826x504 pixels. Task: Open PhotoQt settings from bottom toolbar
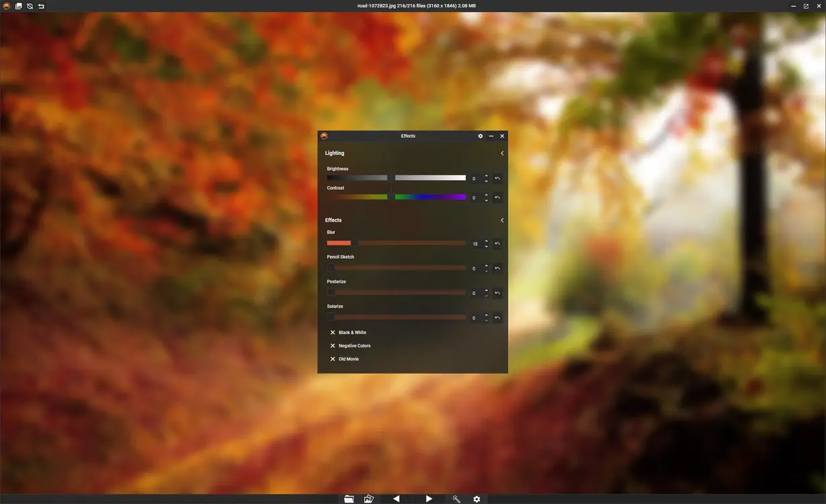(477, 499)
